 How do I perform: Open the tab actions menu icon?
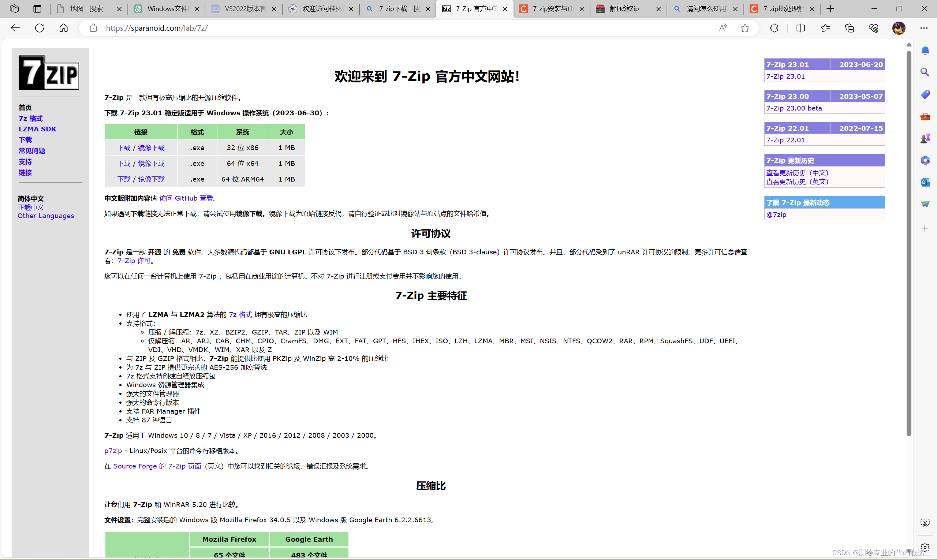(x=37, y=9)
